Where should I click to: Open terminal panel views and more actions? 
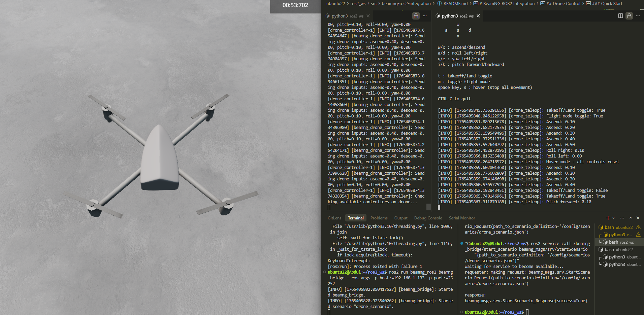click(622, 218)
